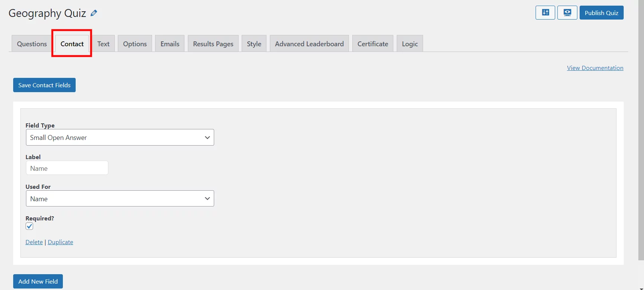Click the Label input containing Name

(x=67, y=168)
